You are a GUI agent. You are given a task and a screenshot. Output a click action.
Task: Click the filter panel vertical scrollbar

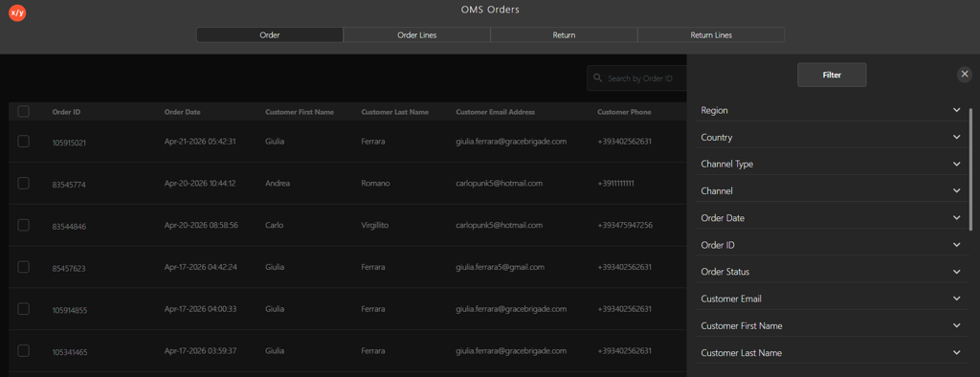(x=970, y=168)
